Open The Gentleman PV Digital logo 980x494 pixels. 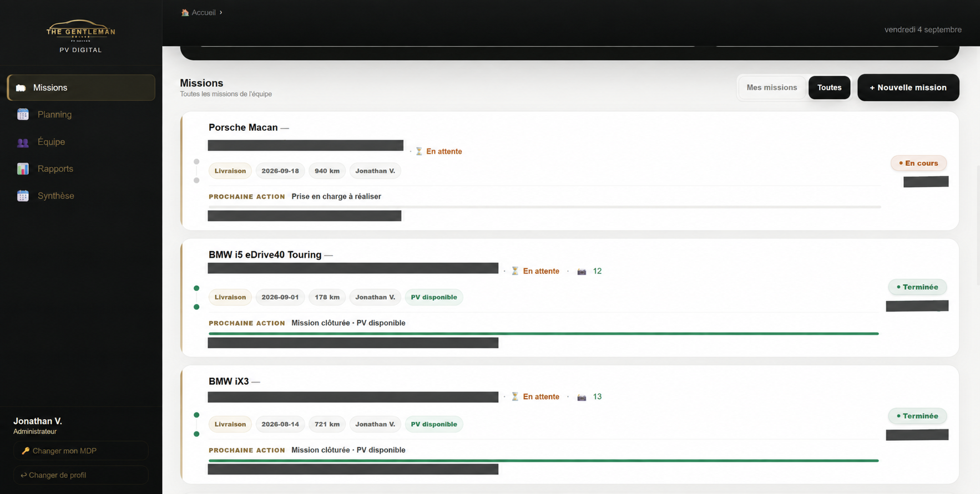[x=81, y=37]
